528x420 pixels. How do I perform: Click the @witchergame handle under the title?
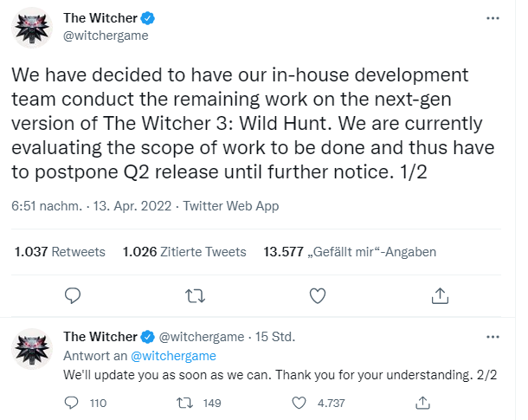[x=106, y=36]
